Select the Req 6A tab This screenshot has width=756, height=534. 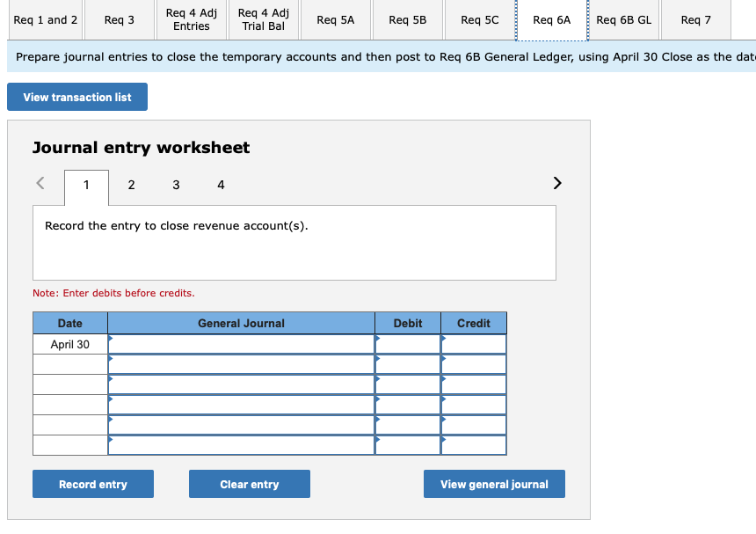click(x=551, y=20)
